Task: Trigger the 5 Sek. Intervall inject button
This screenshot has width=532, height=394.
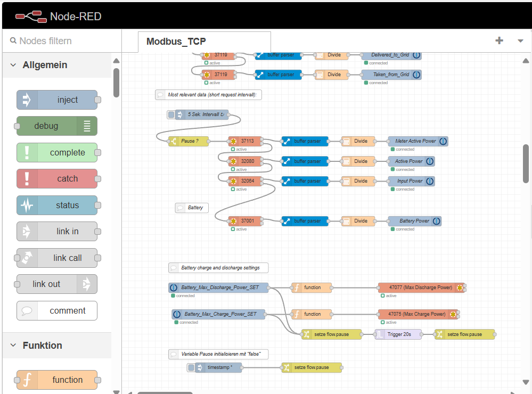Action: (x=171, y=114)
